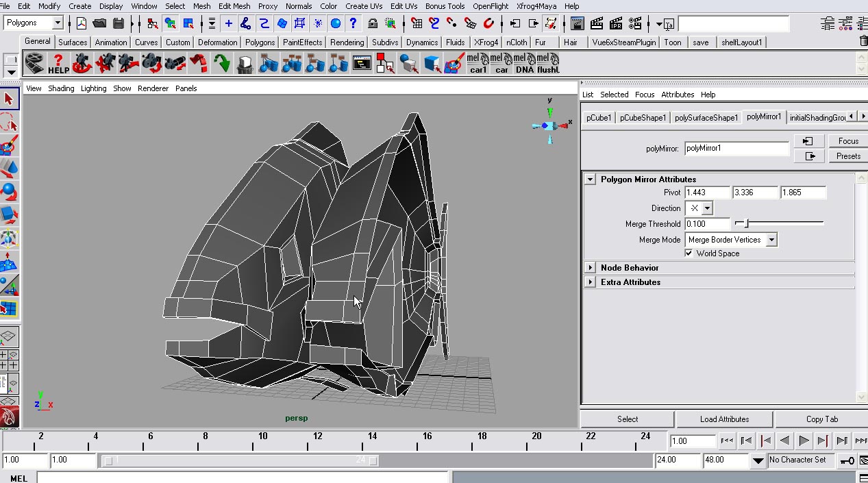The height and width of the screenshot is (483, 868).
Task: Click the DNA MEL shelf button
Action: coord(525,64)
